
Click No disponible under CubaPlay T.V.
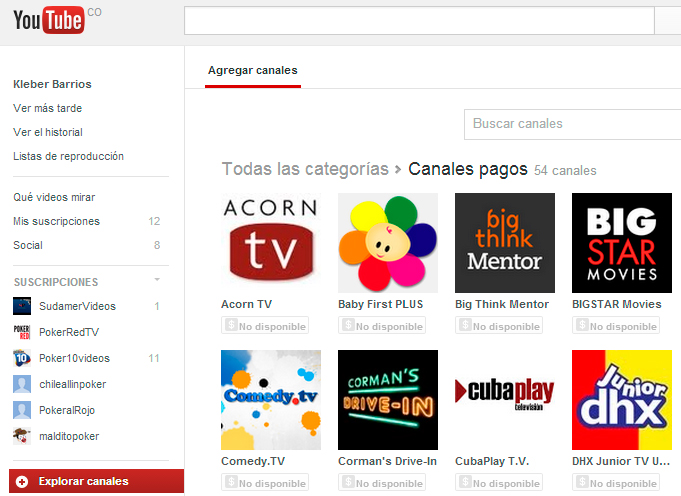coord(499,483)
